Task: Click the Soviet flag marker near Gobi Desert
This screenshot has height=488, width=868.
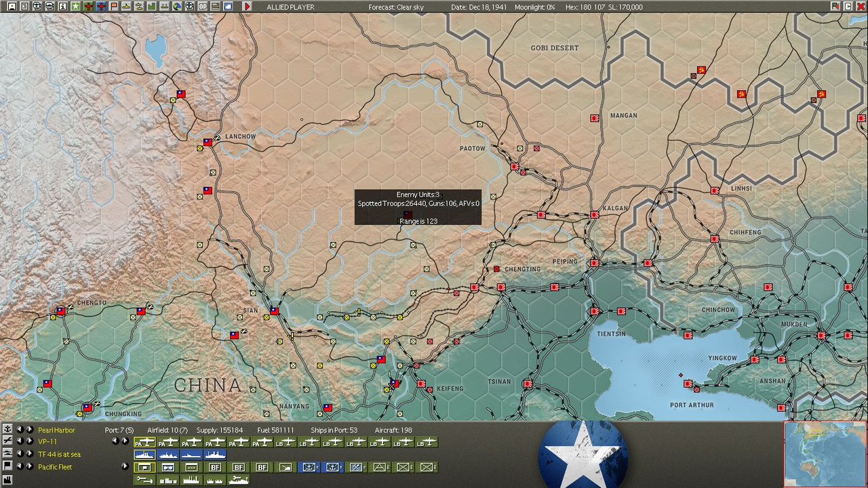Action: point(701,70)
